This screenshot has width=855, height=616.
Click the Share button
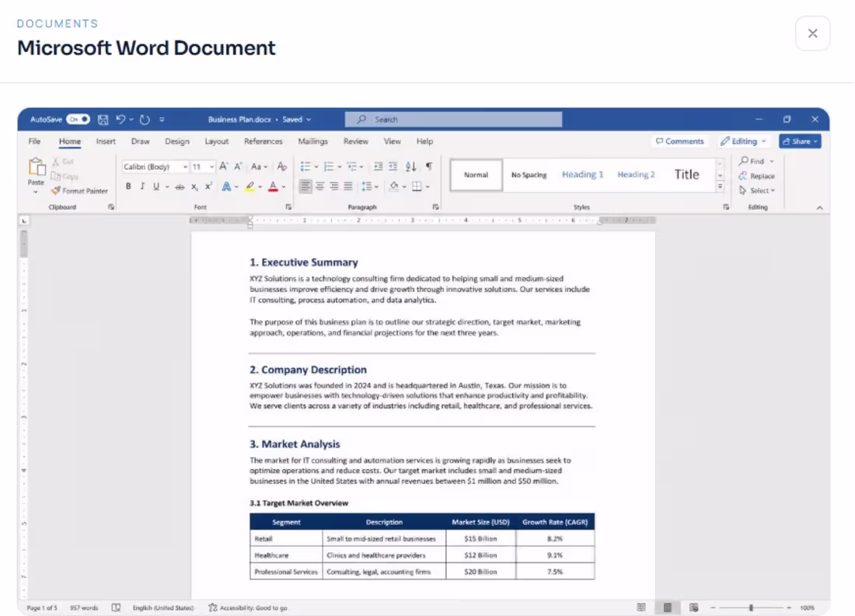click(x=800, y=141)
